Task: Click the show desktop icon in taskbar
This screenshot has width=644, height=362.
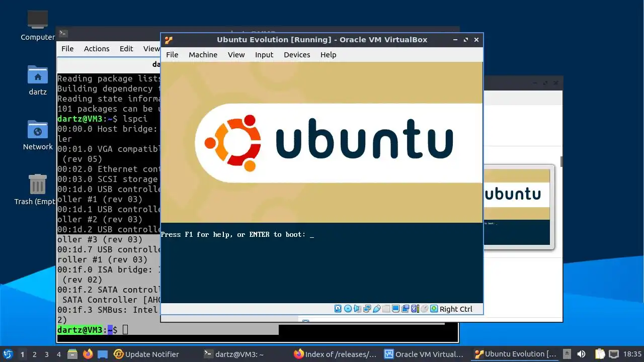Action: point(103,354)
